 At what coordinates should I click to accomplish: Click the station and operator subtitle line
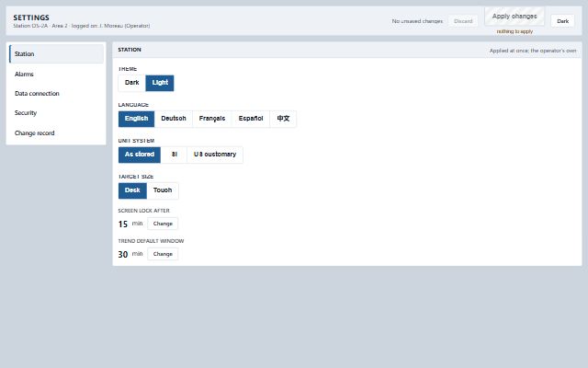click(82, 26)
